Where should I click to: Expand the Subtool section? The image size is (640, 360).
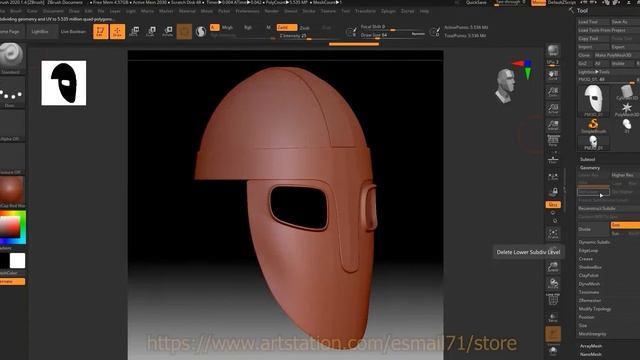click(x=587, y=159)
